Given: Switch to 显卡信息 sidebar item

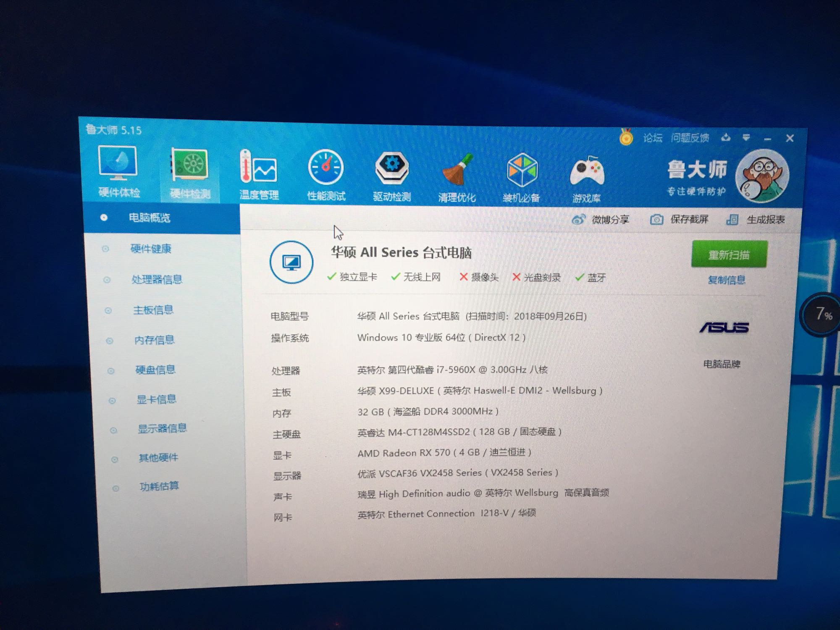Looking at the screenshot, I should click(x=156, y=399).
